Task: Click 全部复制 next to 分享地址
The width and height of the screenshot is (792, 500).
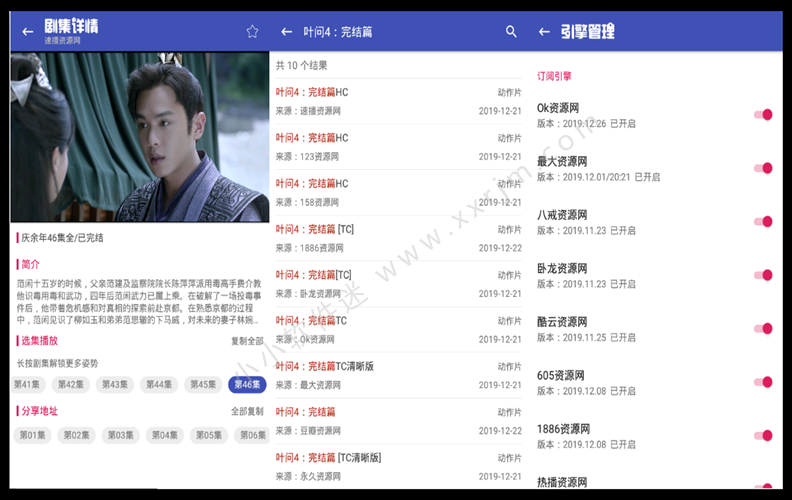Action: (x=248, y=412)
